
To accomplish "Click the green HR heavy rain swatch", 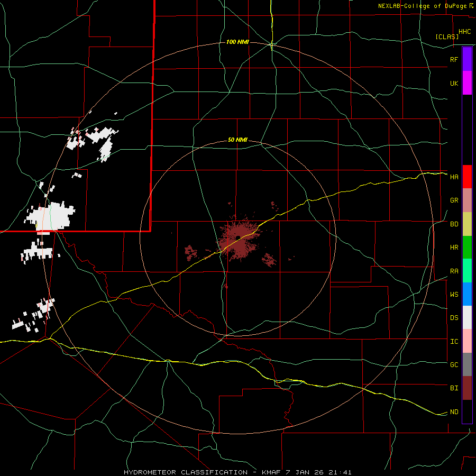I will pyautogui.click(x=467, y=248).
